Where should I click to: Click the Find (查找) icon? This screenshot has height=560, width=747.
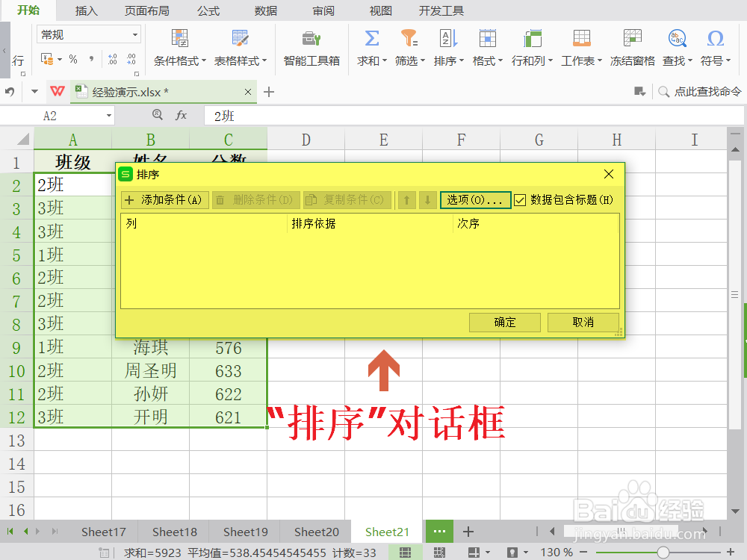tap(677, 38)
